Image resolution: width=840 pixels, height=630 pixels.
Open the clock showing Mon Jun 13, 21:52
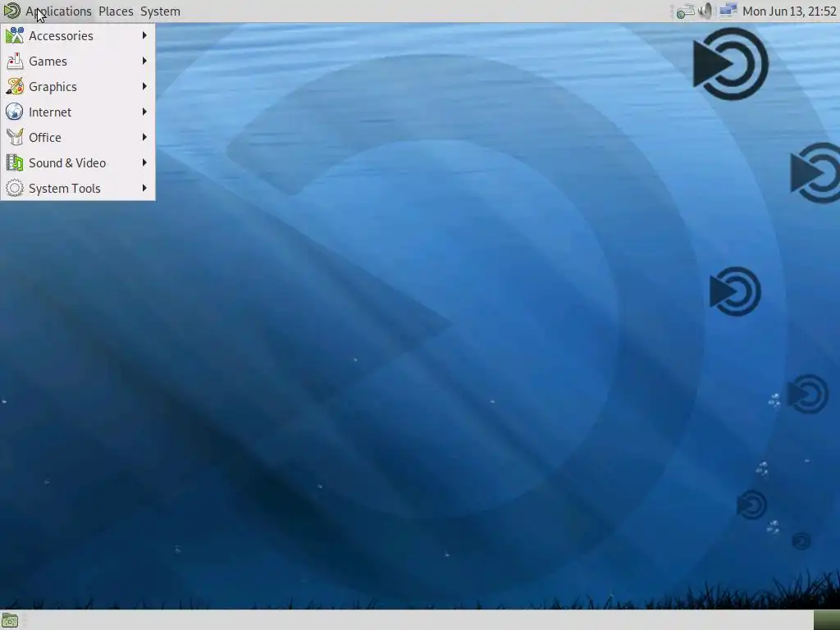point(789,11)
